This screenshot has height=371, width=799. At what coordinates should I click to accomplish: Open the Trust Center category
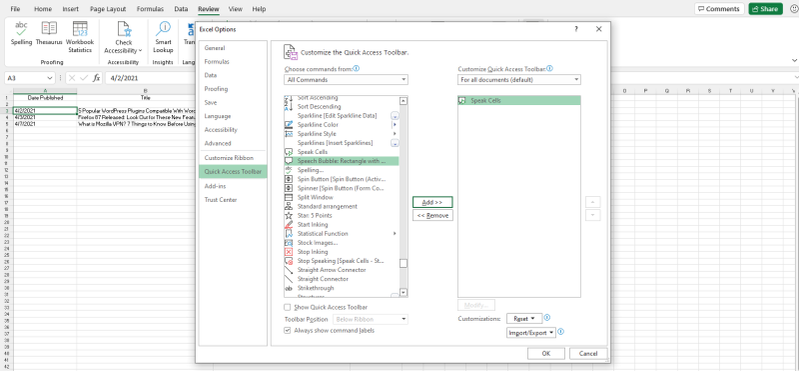(233, 200)
